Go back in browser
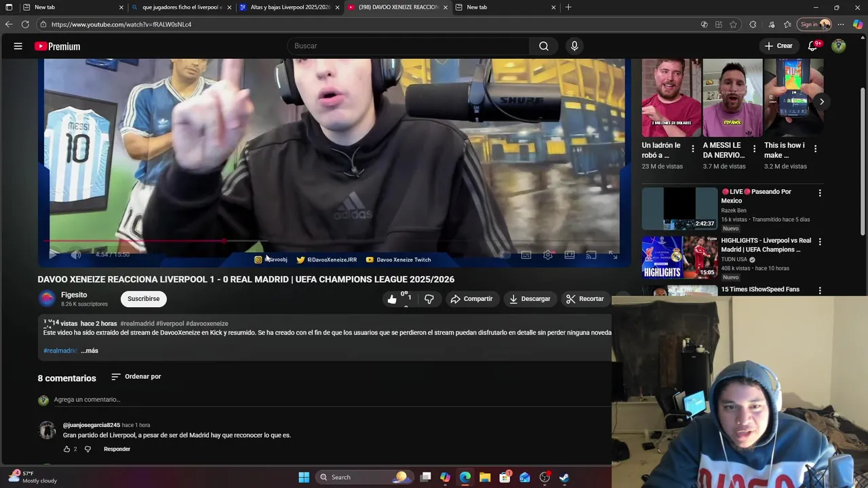868x488 pixels. (x=9, y=24)
